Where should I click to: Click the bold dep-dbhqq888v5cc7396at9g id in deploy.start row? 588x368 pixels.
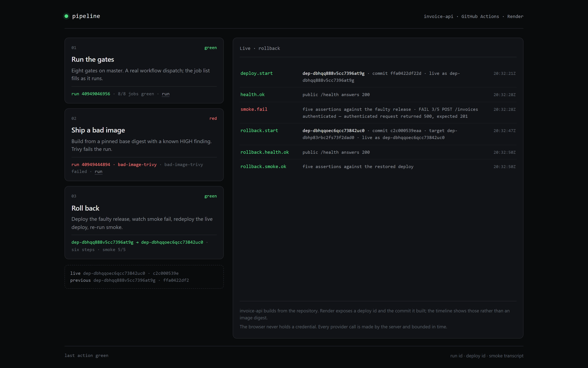tap(333, 74)
